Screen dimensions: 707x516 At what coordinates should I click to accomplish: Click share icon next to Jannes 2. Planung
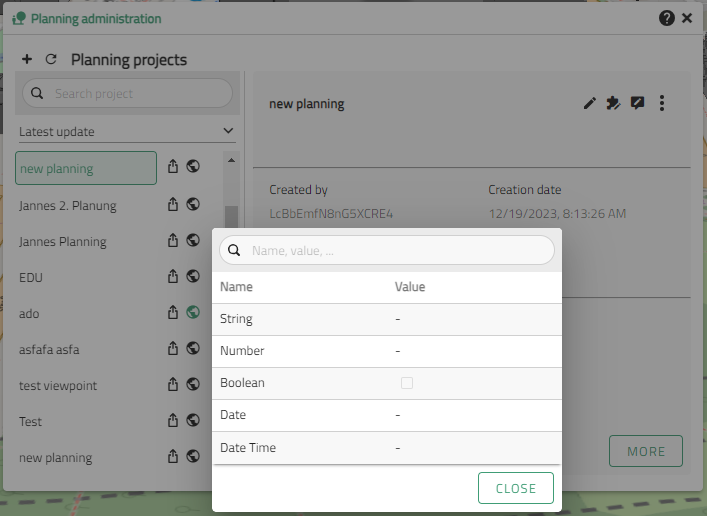click(x=173, y=205)
